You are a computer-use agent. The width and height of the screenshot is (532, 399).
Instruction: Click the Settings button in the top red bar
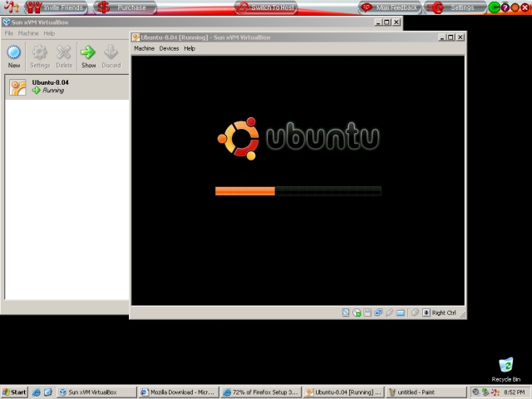[x=455, y=7]
